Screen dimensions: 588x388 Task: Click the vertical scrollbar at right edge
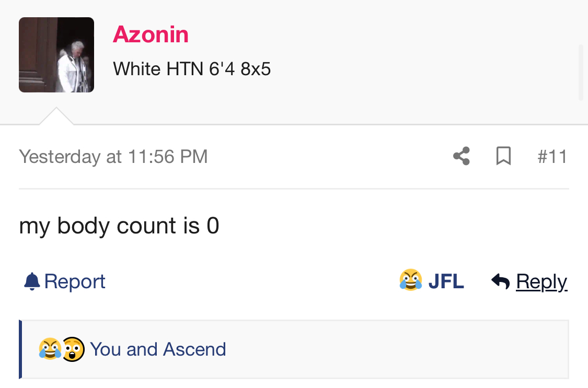(x=581, y=72)
